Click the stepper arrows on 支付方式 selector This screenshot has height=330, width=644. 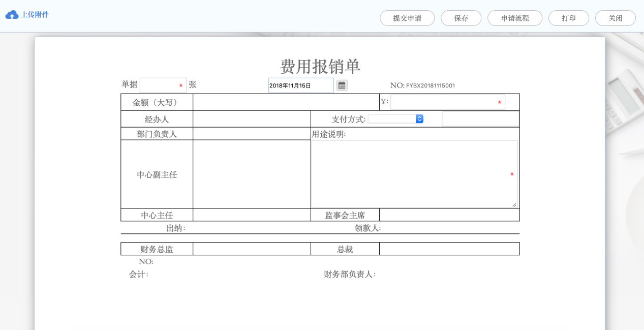tap(419, 118)
